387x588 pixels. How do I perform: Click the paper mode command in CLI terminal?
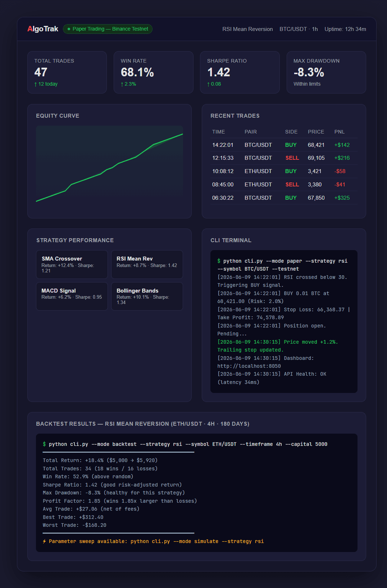click(x=282, y=265)
